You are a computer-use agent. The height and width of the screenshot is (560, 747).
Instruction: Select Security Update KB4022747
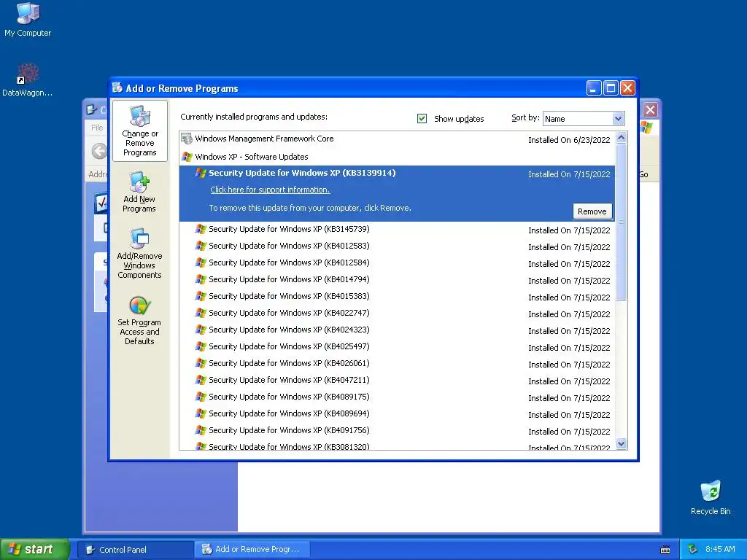[397, 314]
